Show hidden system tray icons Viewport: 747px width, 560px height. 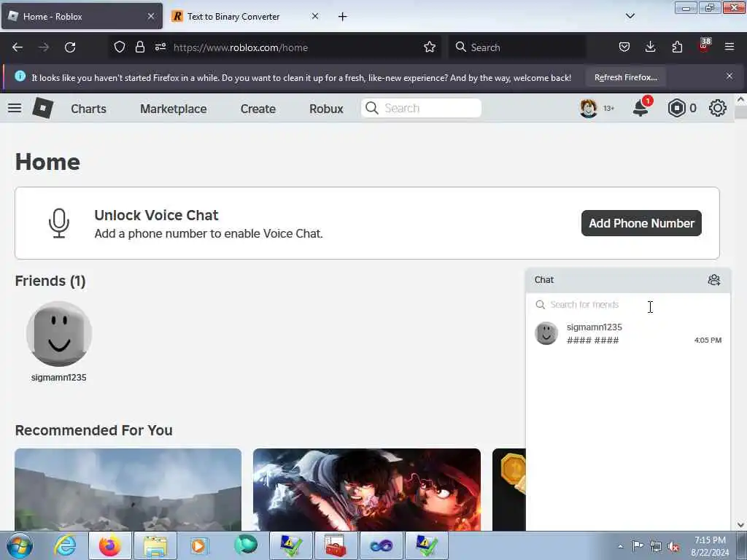(620, 547)
